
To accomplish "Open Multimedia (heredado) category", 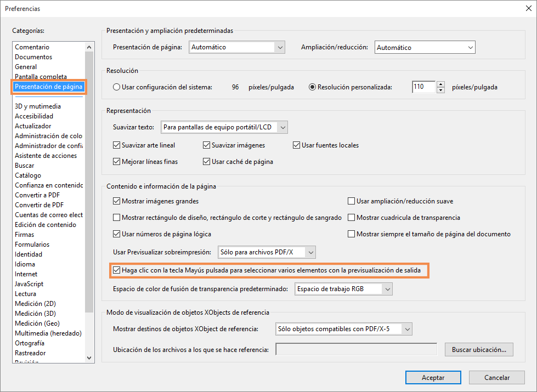I will tap(48, 333).
